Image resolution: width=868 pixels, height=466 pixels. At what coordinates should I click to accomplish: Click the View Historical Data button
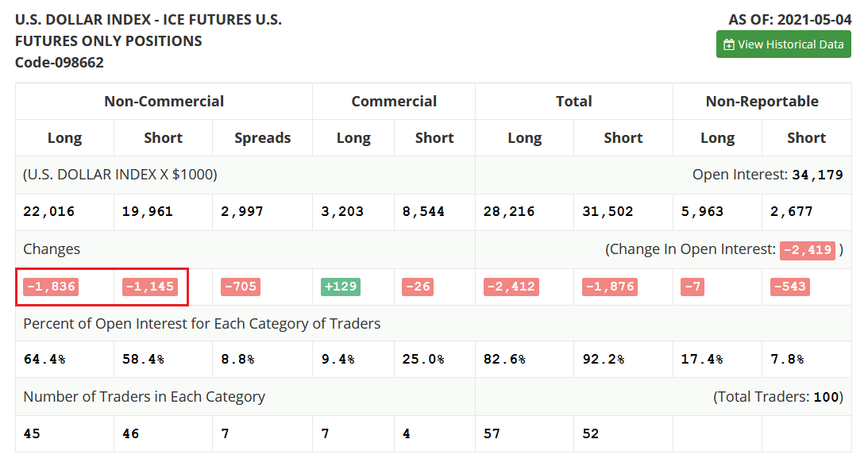pos(783,44)
